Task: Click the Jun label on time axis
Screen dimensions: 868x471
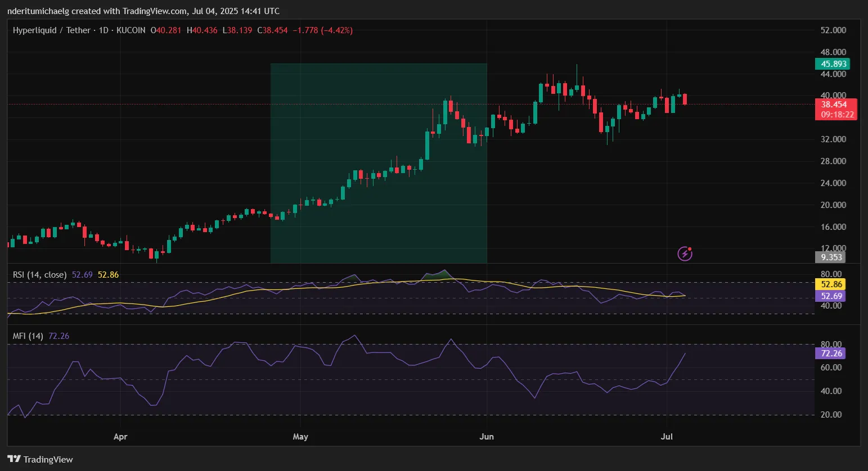Action: 487,437
